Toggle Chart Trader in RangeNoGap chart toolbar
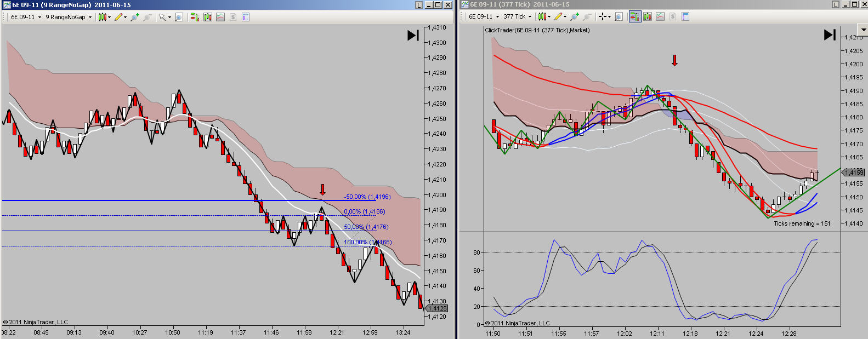This screenshot has height=339, width=868. click(195, 17)
